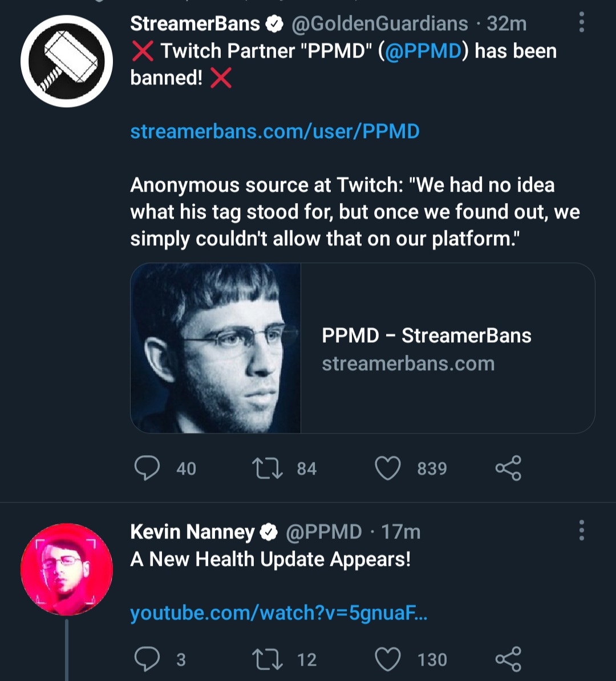Open the streamerbans.com/user/PPMD link
This screenshot has height=681, width=616.
[275, 131]
